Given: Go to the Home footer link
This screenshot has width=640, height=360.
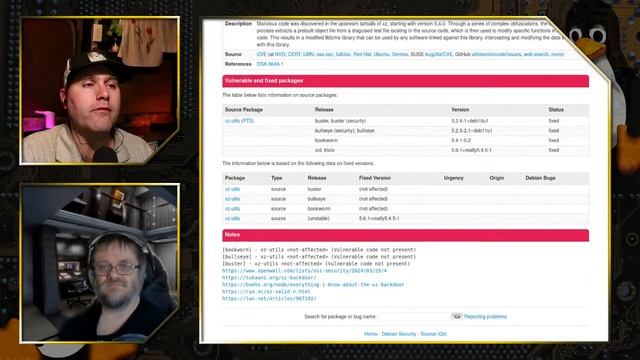Looking at the screenshot, I should click(x=371, y=334).
